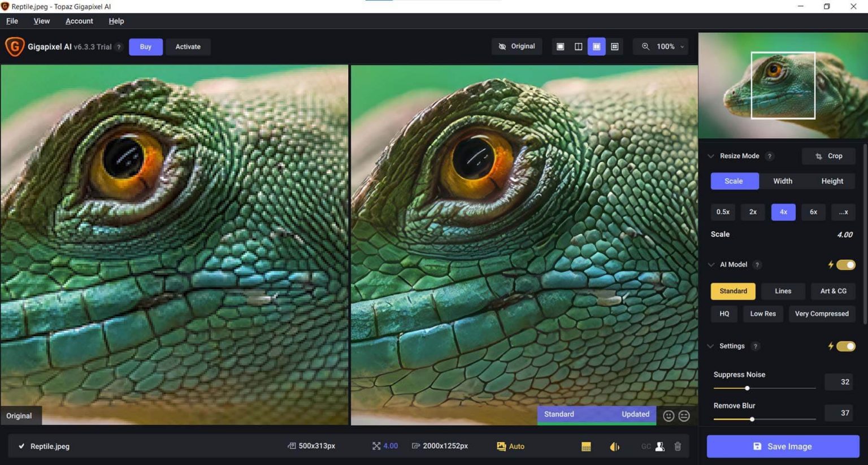Click the Auto model icon in the file bar
868x465 pixels.
pyautogui.click(x=501, y=446)
